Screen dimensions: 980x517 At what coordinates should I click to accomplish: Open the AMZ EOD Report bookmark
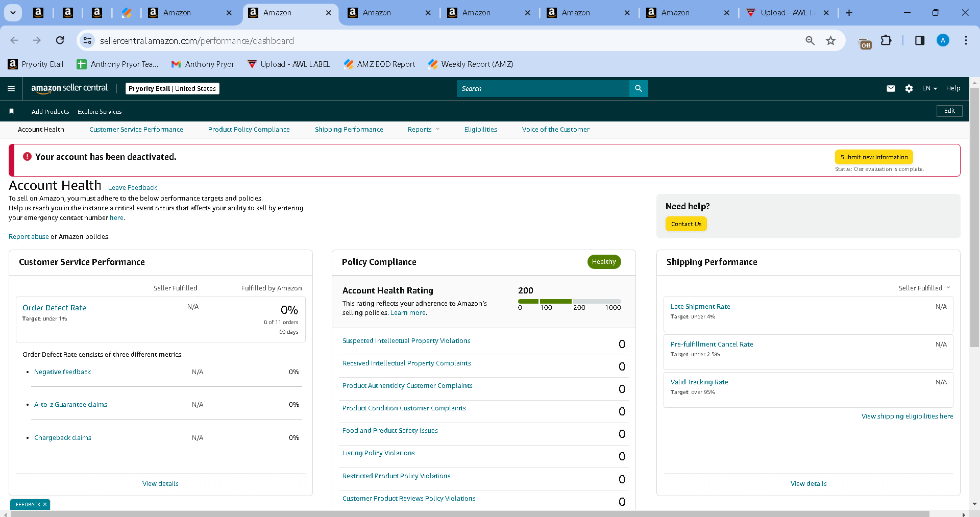click(x=379, y=64)
